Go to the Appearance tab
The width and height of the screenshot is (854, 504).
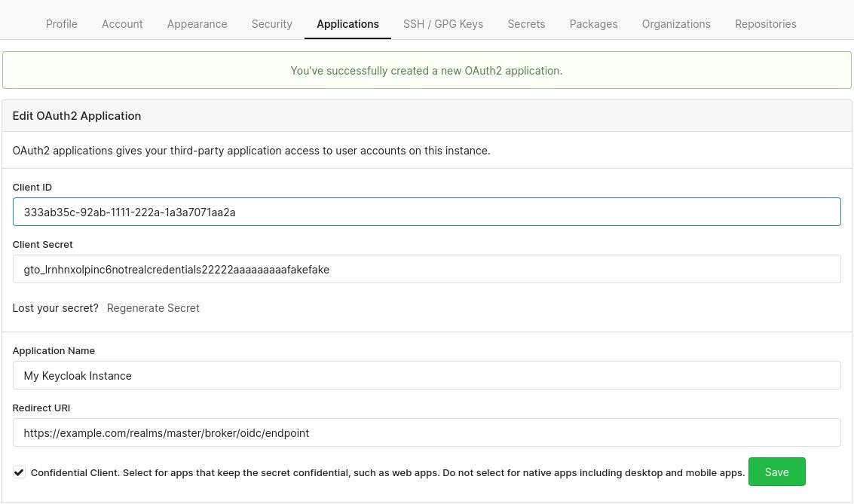197,23
